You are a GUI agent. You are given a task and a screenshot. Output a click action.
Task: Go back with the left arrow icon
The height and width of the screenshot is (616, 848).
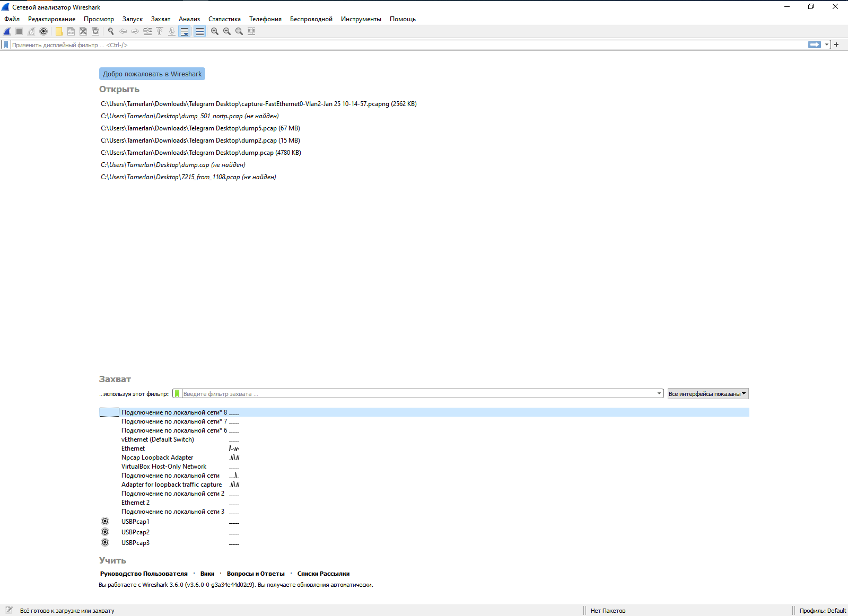tap(123, 31)
